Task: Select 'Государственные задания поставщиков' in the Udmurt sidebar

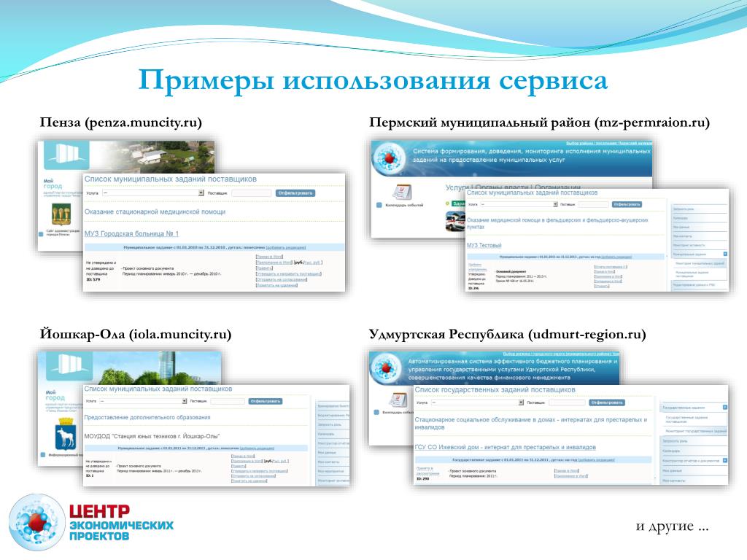Action: pyautogui.click(x=694, y=419)
